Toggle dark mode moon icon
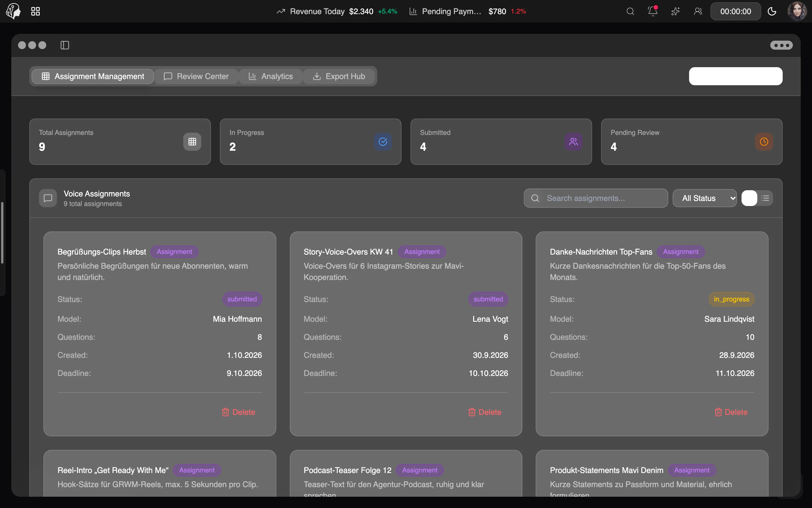This screenshot has height=508, width=812. tap(772, 11)
